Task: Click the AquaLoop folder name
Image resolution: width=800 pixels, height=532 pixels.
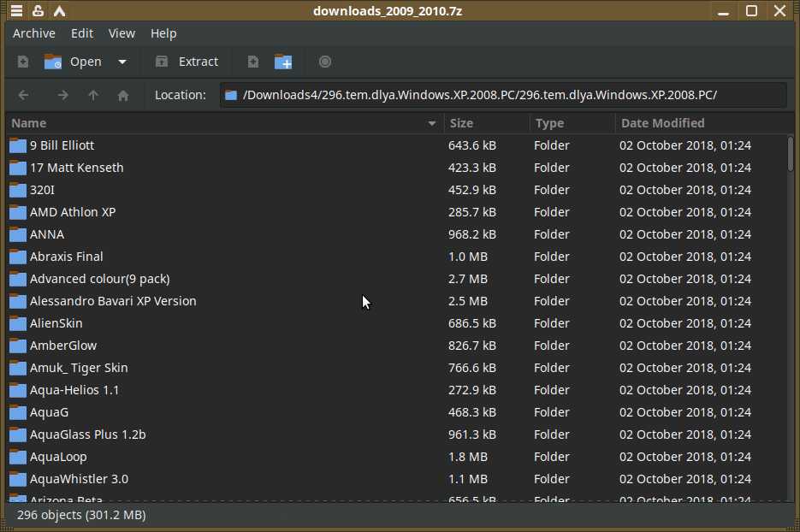Action: pos(58,457)
